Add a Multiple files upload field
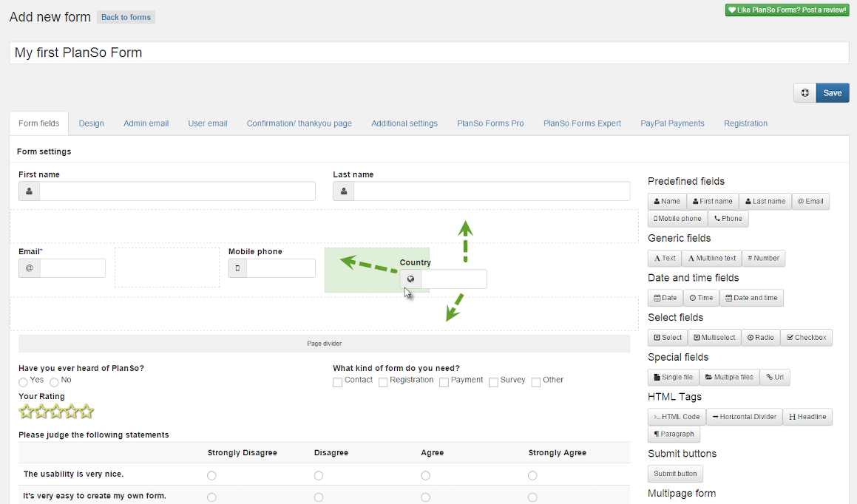Screen dimensions: 857x504 coord(729,378)
